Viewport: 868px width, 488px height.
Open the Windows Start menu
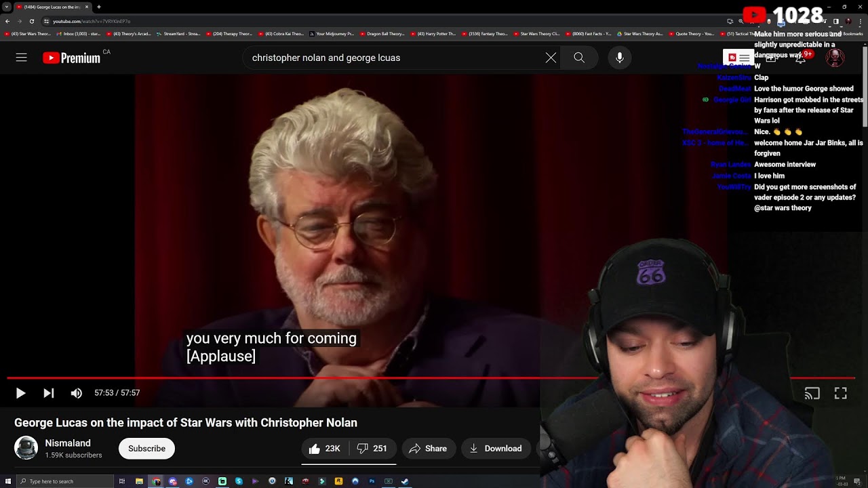[8, 481]
